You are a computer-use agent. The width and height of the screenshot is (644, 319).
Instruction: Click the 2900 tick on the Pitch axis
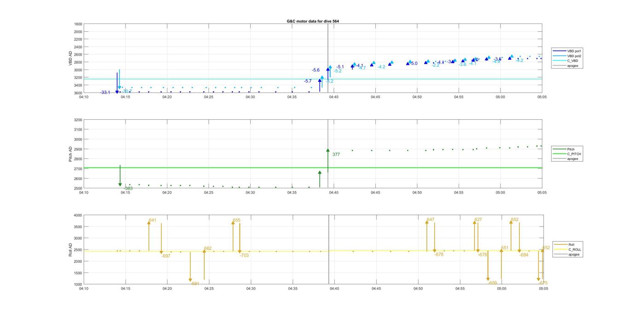tap(79, 149)
